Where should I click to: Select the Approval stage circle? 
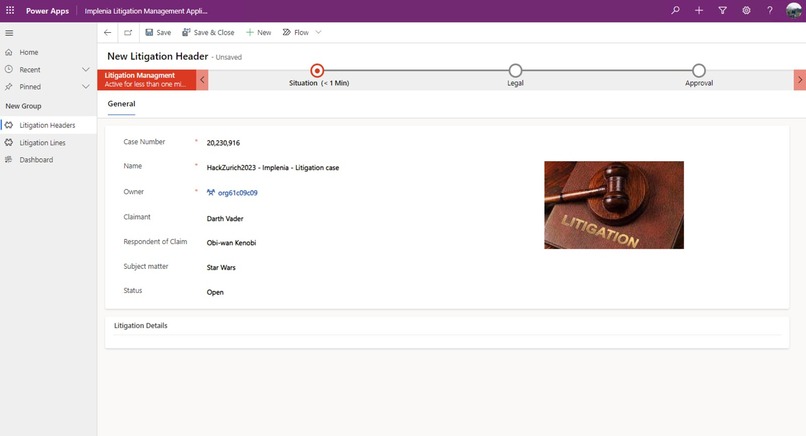699,70
